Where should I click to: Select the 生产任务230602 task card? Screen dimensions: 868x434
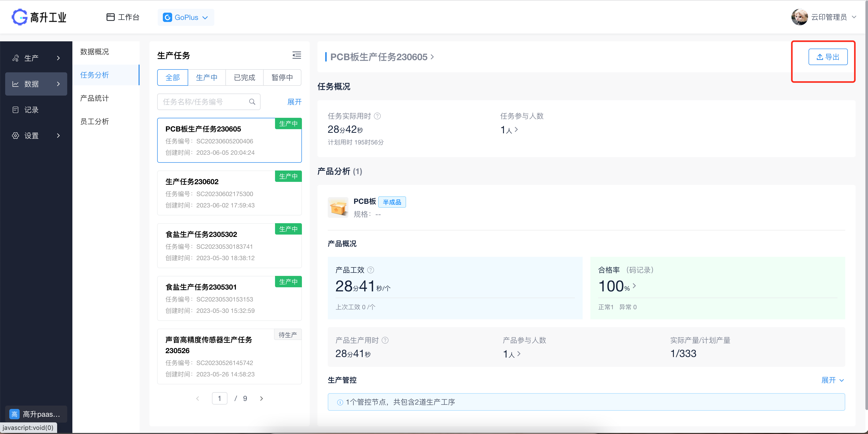pos(229,193)
